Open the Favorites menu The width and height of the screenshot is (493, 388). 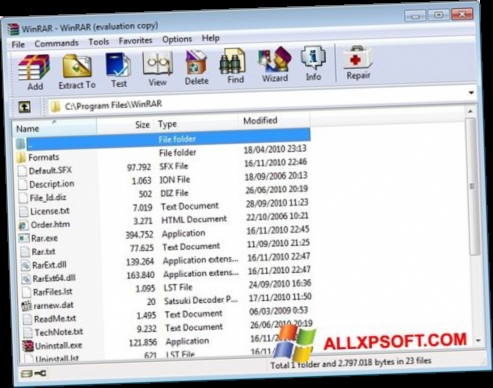(x=135, y=40)
